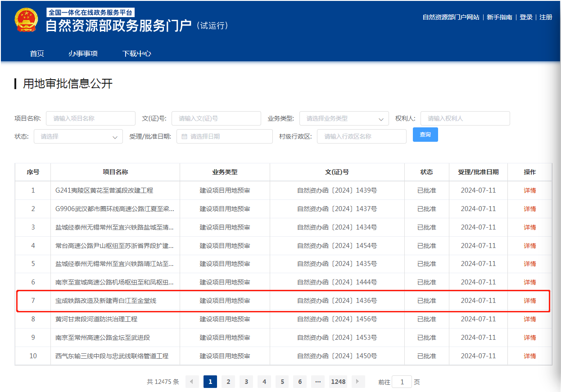This screenshot has height=392, width=561.
Task: Expand the 业务类型 dropdown
Action: click(x=344, y=118)
